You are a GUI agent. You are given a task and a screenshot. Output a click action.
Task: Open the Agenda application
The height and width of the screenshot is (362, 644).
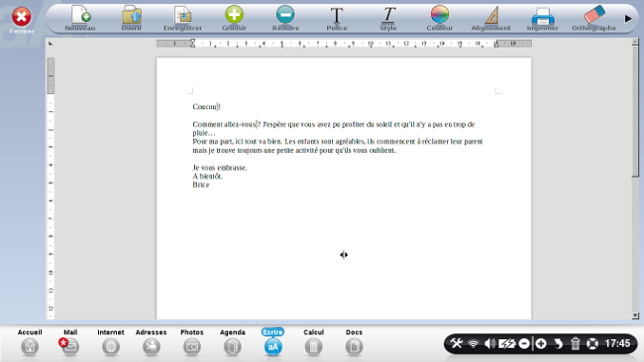tap(233, 342)
